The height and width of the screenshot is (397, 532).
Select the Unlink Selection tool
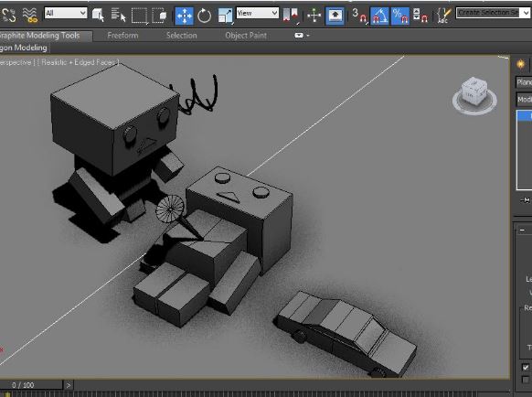pyautogui.click(x=8, y=16)
